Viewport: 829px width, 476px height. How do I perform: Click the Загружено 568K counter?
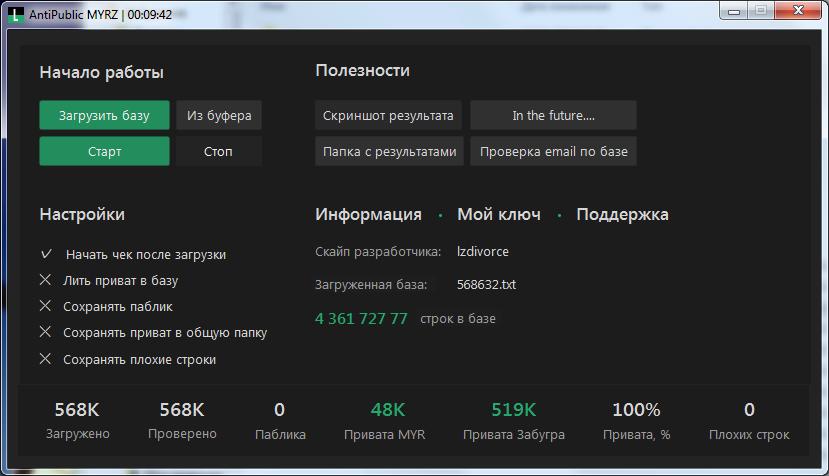click(x=77, y=421)
